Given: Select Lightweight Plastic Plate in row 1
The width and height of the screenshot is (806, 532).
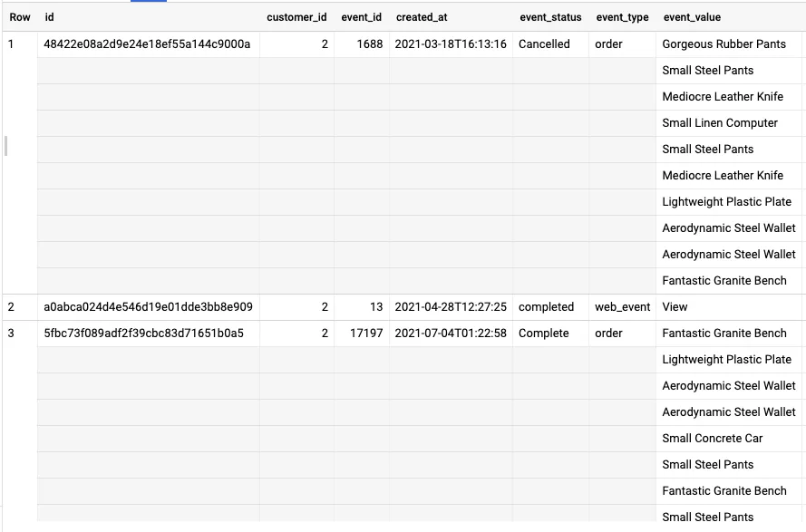Looking at the screenshot, I should tap(726, 201).
